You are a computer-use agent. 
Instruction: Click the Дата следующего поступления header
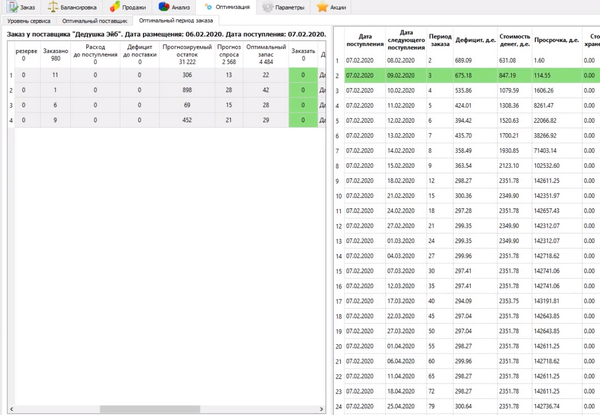point(406,40)
